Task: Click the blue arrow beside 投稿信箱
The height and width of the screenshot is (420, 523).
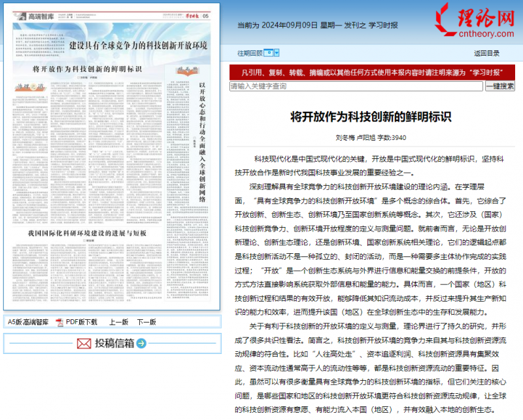Action: tap(142, 343)
